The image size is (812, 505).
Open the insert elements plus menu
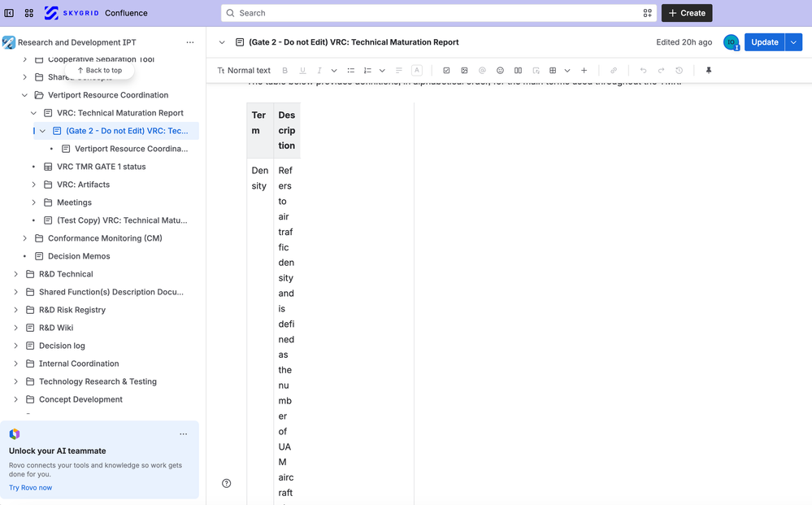(584, 71)
